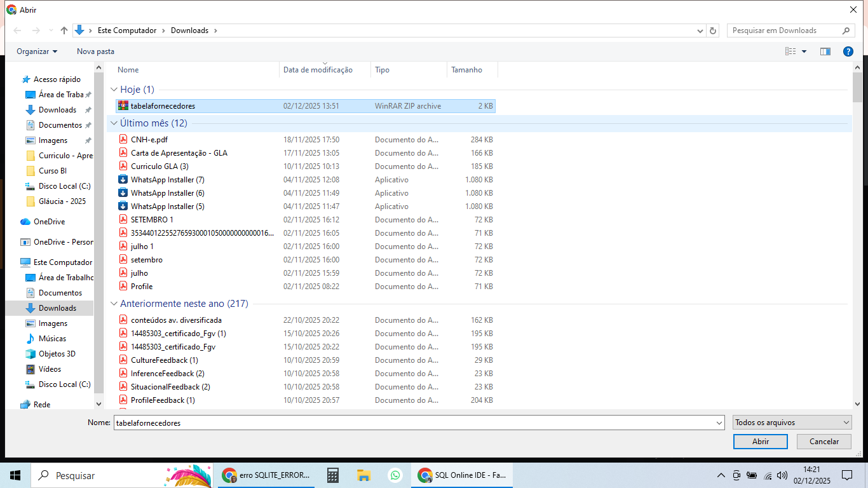
Task: Select Documentos under Este Computador
Action: coord(60,293)
